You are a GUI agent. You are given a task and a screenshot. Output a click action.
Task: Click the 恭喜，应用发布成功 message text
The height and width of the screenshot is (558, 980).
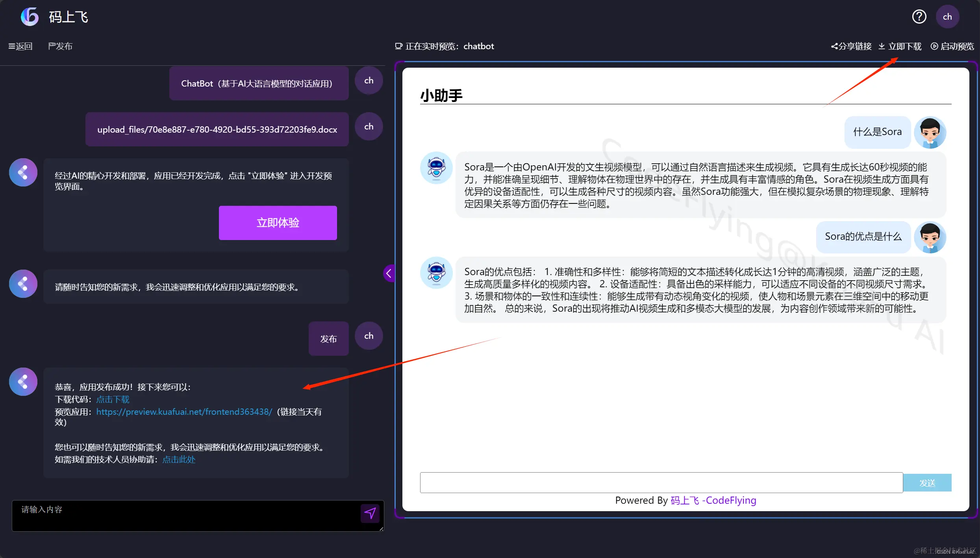click(x=123, y=387)
